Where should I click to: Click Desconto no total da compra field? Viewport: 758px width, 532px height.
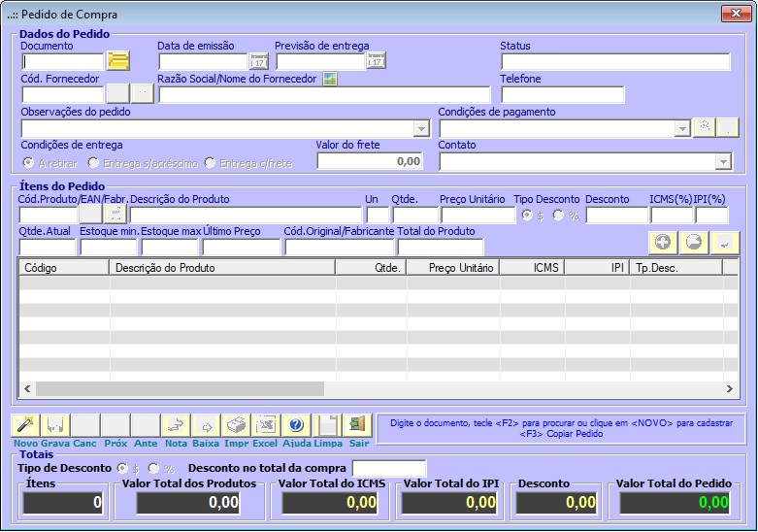(x=389, y=468)
